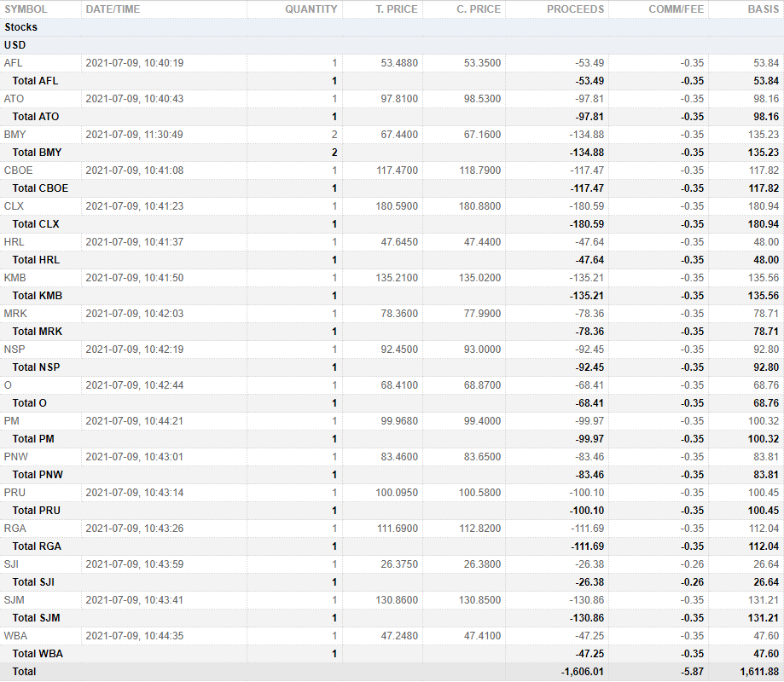The height and width of the screenshot is (682, 784).
Task: Click the AFL trade time 10:40:19
Action: coord(164,63)
